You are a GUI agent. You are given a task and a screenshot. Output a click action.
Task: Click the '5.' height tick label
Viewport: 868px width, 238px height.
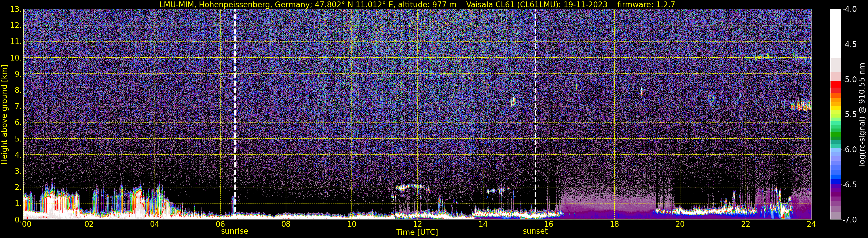[x=18, y=139]
